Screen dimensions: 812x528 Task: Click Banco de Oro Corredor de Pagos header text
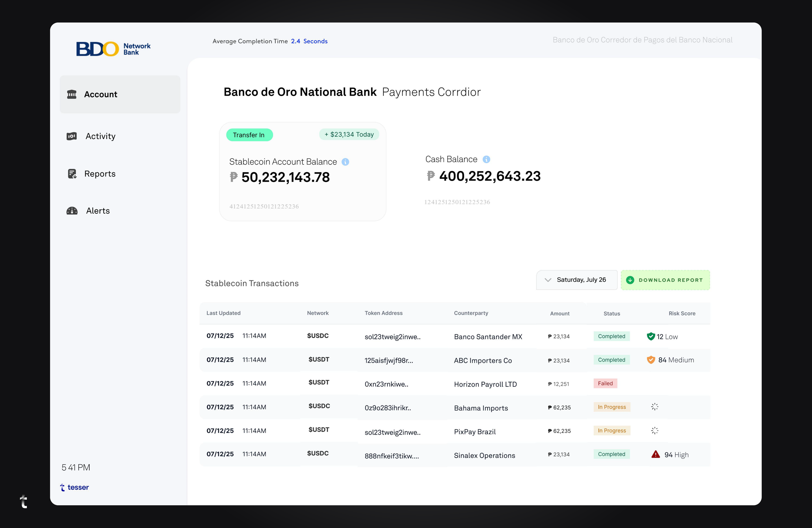click(x=642, y=40)
